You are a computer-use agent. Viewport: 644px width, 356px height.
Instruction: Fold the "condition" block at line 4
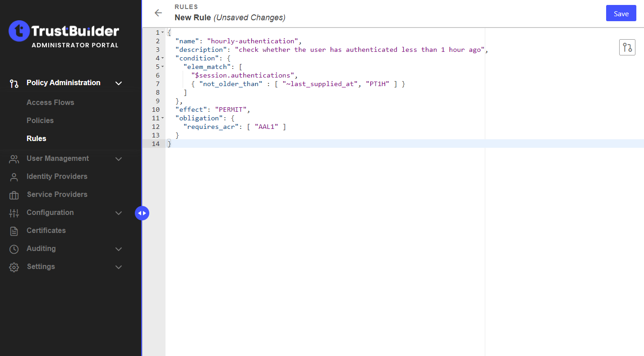162,59
